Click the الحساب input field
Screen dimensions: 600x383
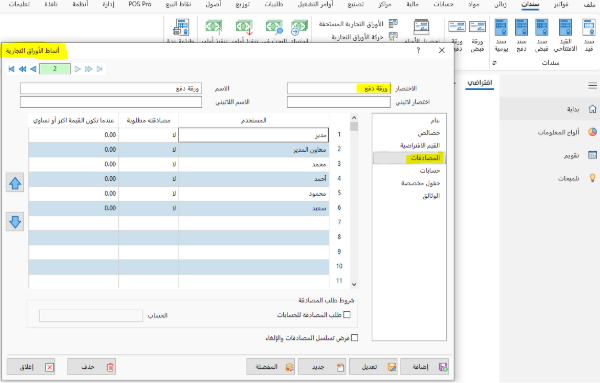91,315
